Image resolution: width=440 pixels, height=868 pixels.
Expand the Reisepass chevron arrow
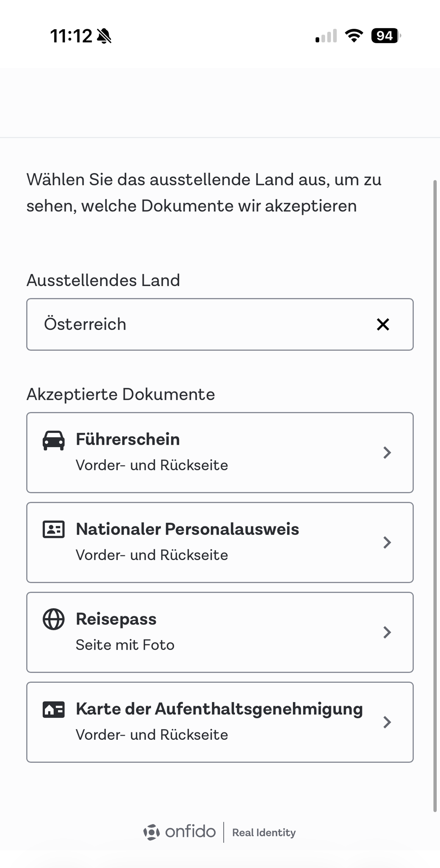coord(387,632)
